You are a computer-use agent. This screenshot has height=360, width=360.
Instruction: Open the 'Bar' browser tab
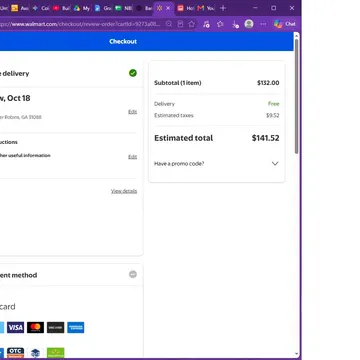(144, 8)
